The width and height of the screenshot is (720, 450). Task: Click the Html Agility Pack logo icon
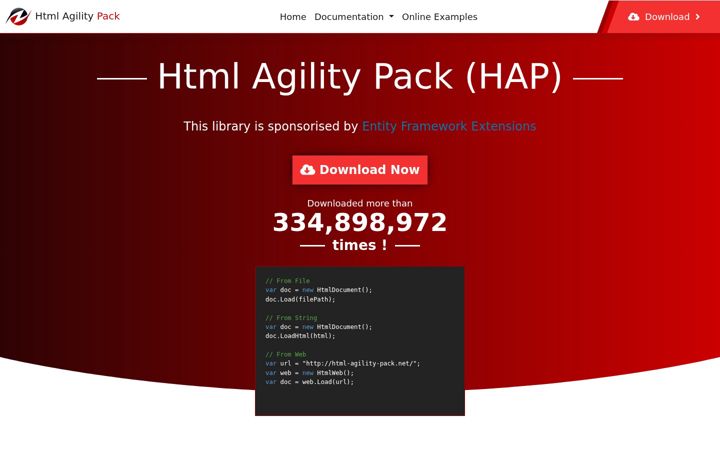(x=18, y=17)
